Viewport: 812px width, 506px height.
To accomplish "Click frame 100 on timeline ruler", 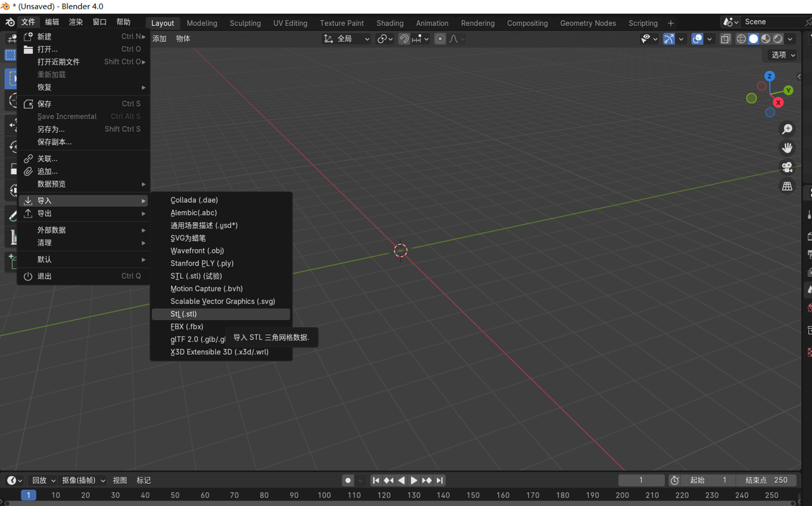I will tap(324, 495).
